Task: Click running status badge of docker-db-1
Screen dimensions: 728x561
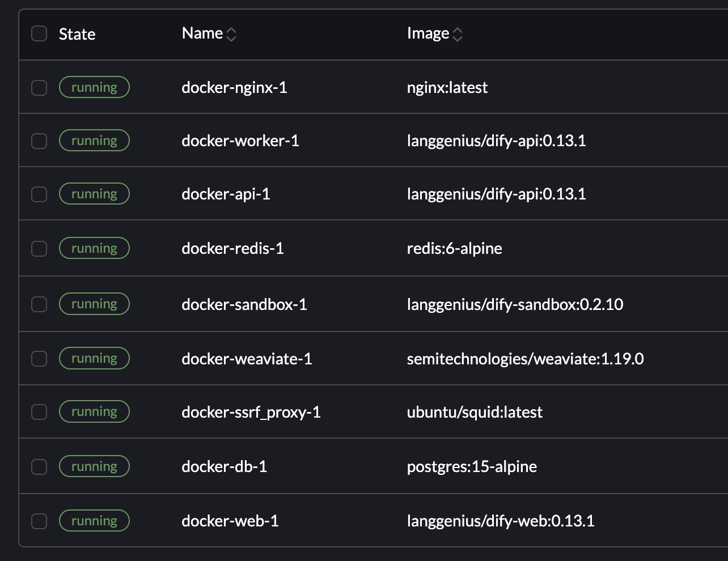Action: tap(95, 466)
